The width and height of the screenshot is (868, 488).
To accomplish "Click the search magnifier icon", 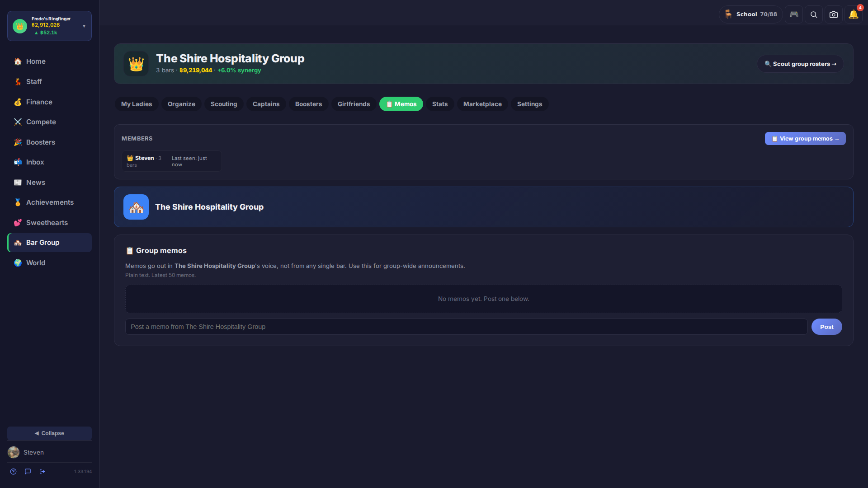I will pyautogui.click(x=814, y=14).
